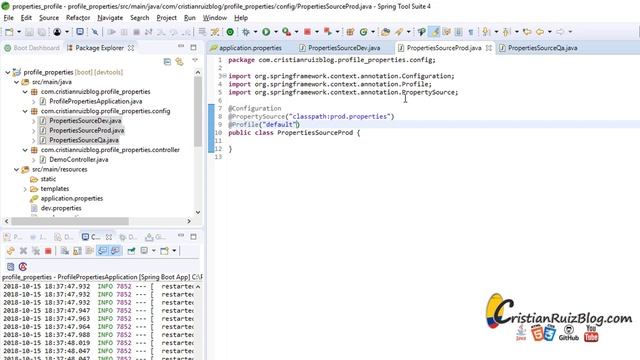Click the green Boot Dashboard relaunch icon
Viewport: 640px width, 360px height.
[x=230, y=32]
